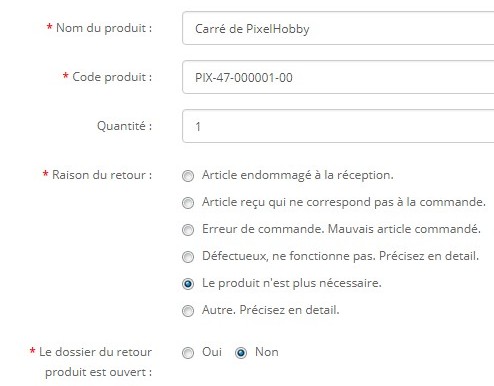Click the 'Raison du retour' field label
494x386 pixels.
[x=97, y=175]
